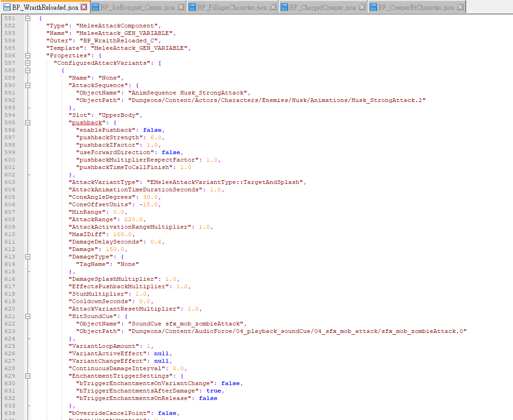Image resolution: width=513 pixels, height=420 pixels.
Task: Switch to the BP_ChargedCreeper.json tab
Action: click(323, 7)
